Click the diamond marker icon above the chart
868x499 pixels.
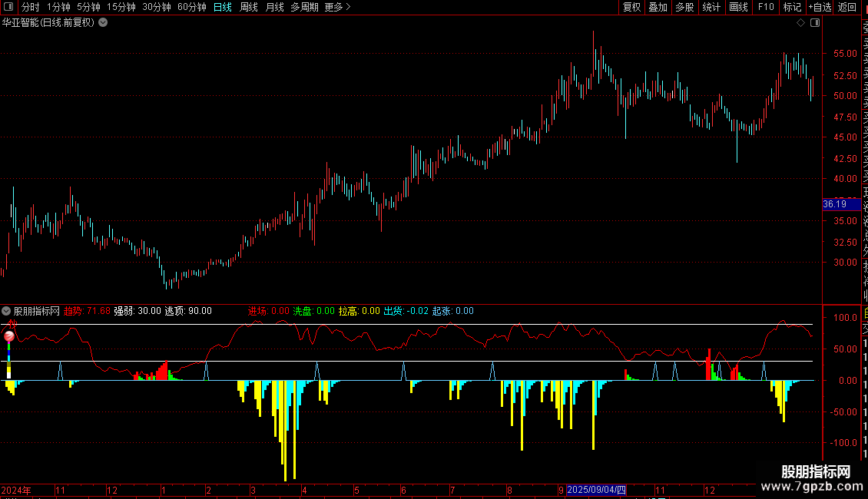[800, 23]
